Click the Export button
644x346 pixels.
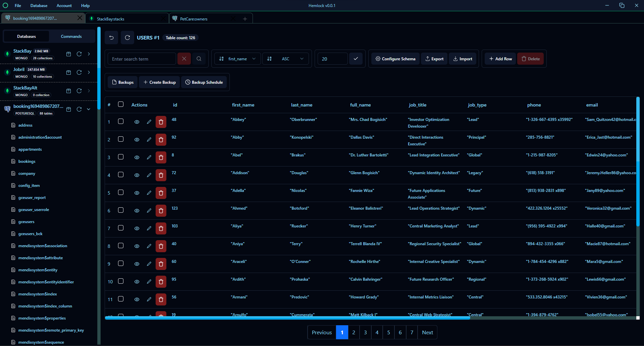click(434, 59)
